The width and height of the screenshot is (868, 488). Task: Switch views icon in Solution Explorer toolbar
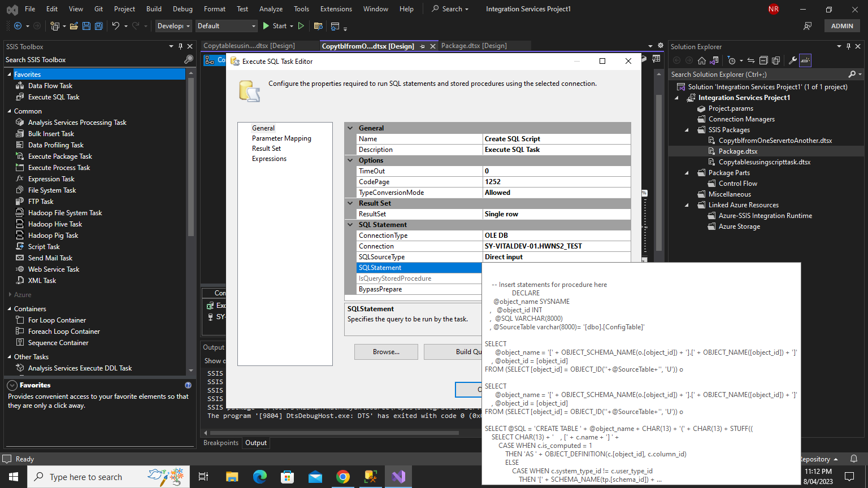(714, 60)
